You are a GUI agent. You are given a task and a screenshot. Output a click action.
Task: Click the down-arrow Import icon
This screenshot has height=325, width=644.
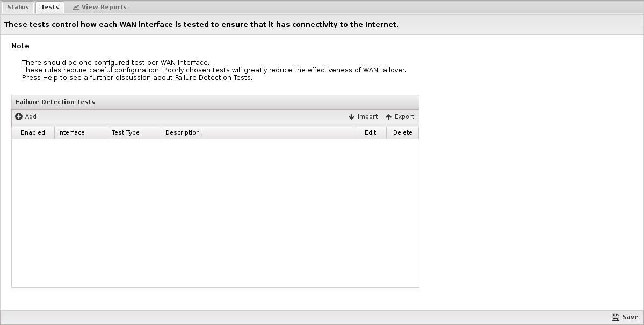(352, 117)
